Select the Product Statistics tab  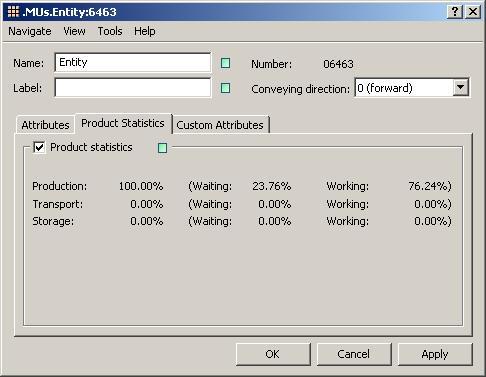(x=123, y=123)
